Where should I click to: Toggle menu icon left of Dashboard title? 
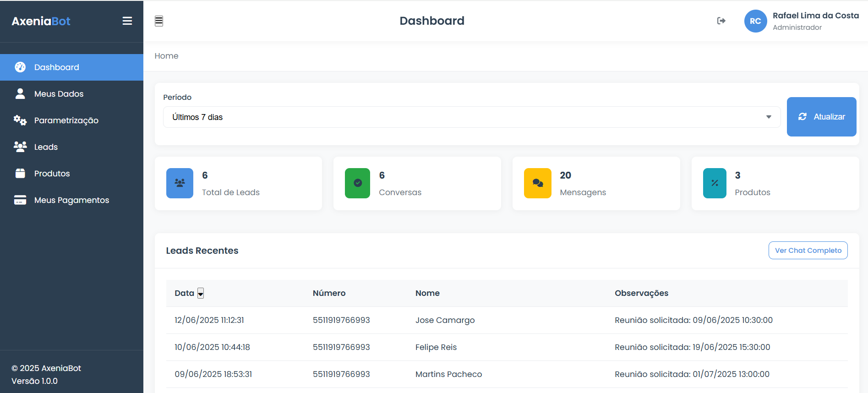(159, 21)
